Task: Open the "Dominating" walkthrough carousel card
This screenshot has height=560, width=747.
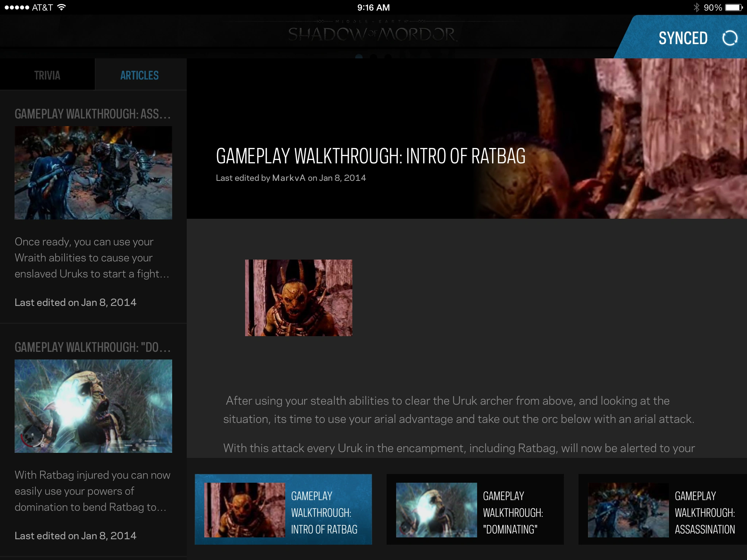Action: click(512, 513)
